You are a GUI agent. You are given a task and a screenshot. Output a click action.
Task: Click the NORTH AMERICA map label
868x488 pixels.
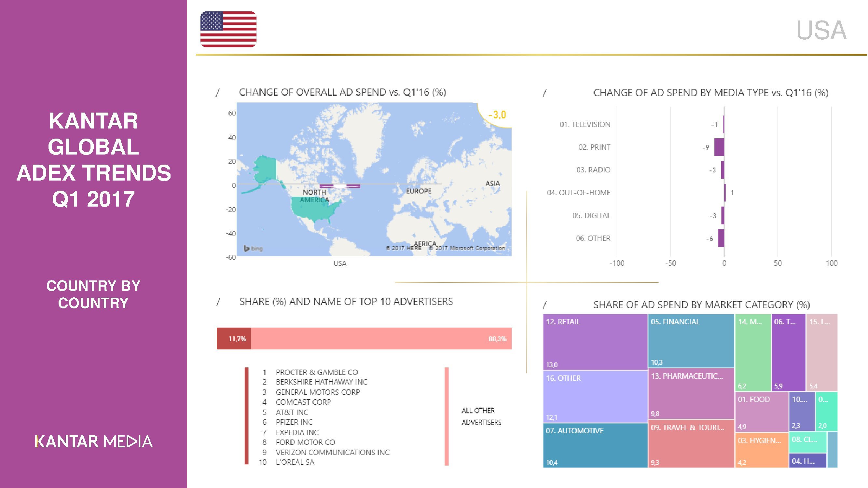coord(314,196)
